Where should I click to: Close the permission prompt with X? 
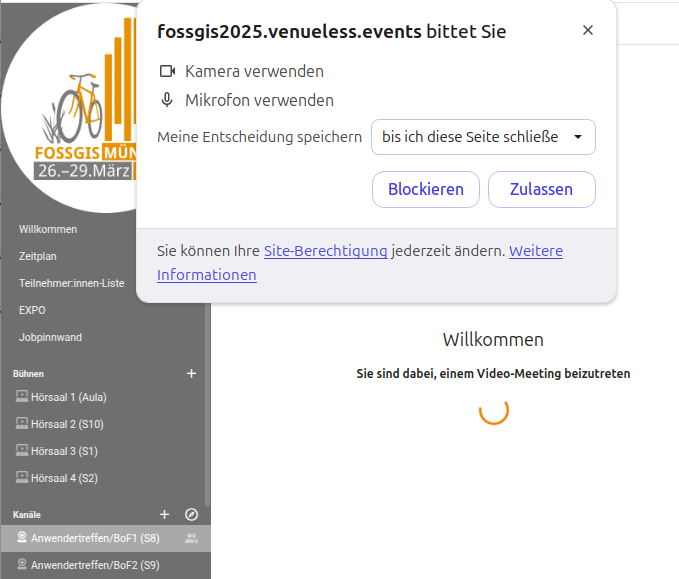pos(588,30)
